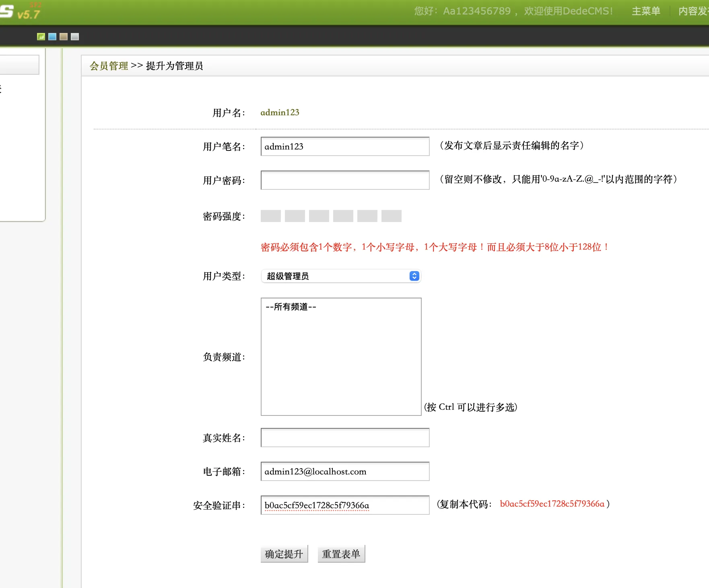
Task: Pick the gray skin color square
Action: [x=75, y=37]
